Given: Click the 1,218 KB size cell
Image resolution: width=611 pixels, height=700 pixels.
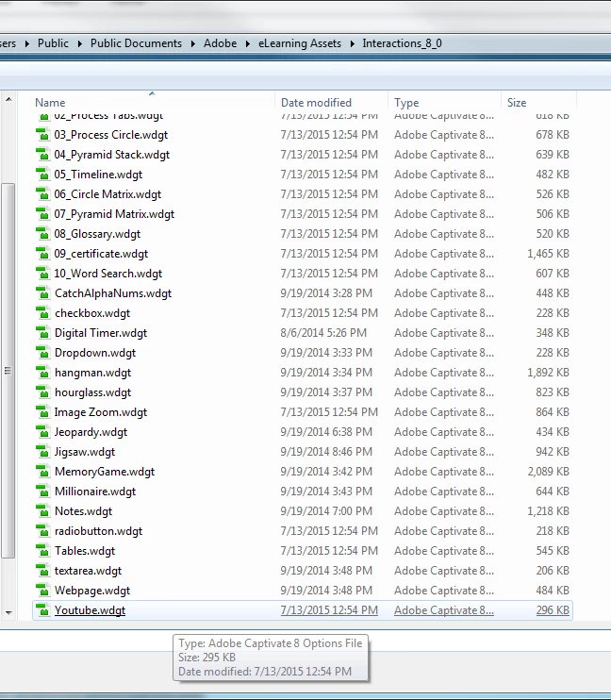Looking at the screenshot, I should 548,511.
